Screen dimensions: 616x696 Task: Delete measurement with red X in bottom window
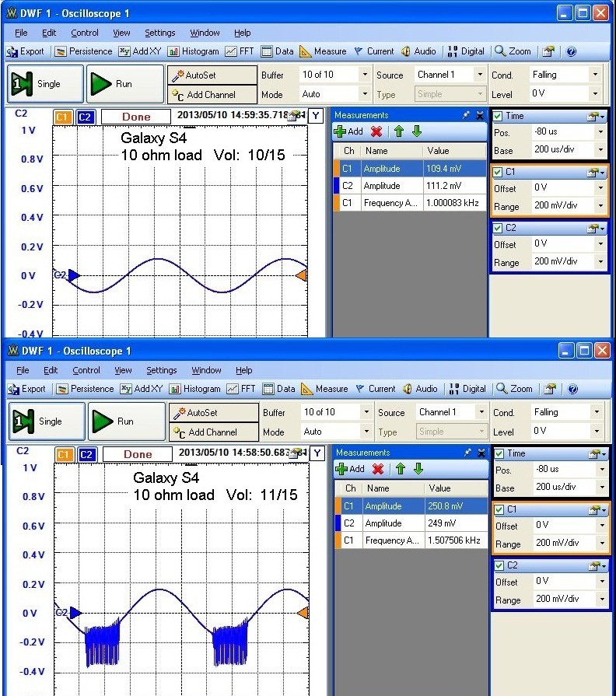pos(378,469)
